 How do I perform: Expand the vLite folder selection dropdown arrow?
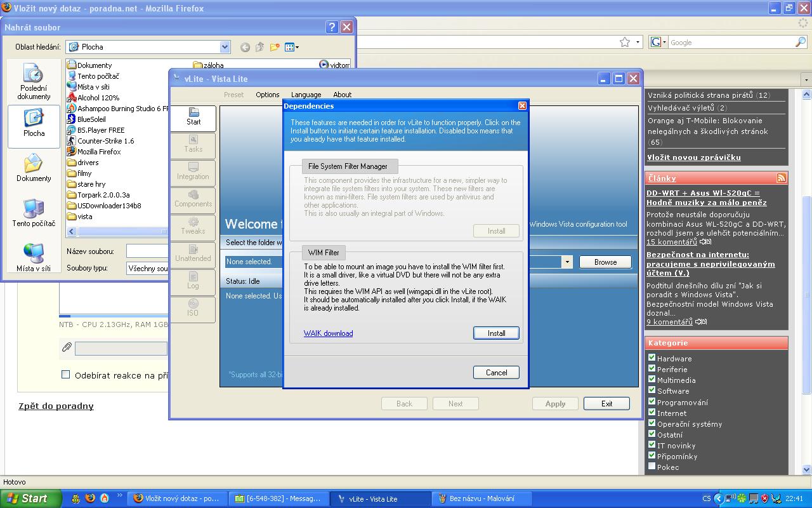tap(567, 262)
